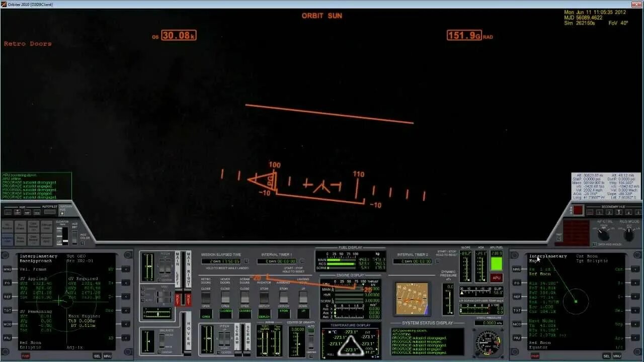This screenshot has height=362, width=644.
Task: Click the Mission Elapsed Time reset button
Action: (x=247, y=261)
